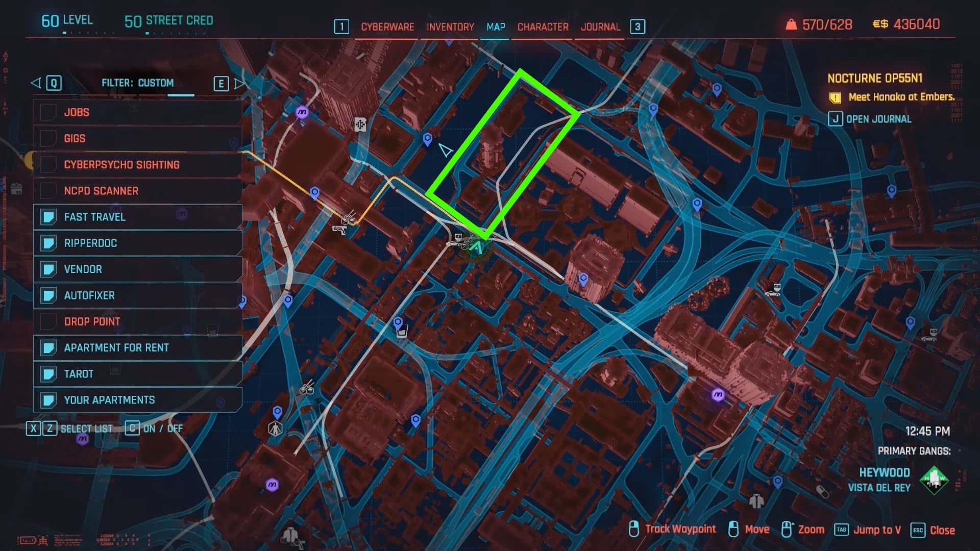
Task: Click the 12:45 PM time display
Action: coord(927,431)
